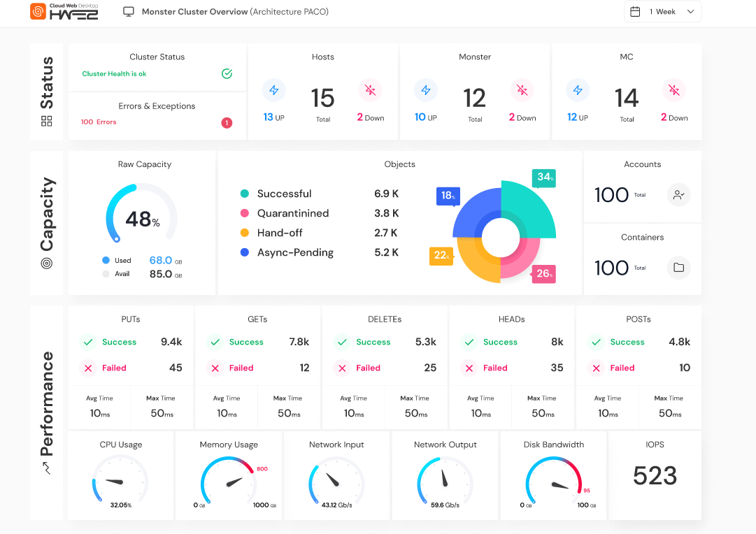Click the PUTs Success check icon
The width and height of the screenshot is (756, 534).
[88, 342]
